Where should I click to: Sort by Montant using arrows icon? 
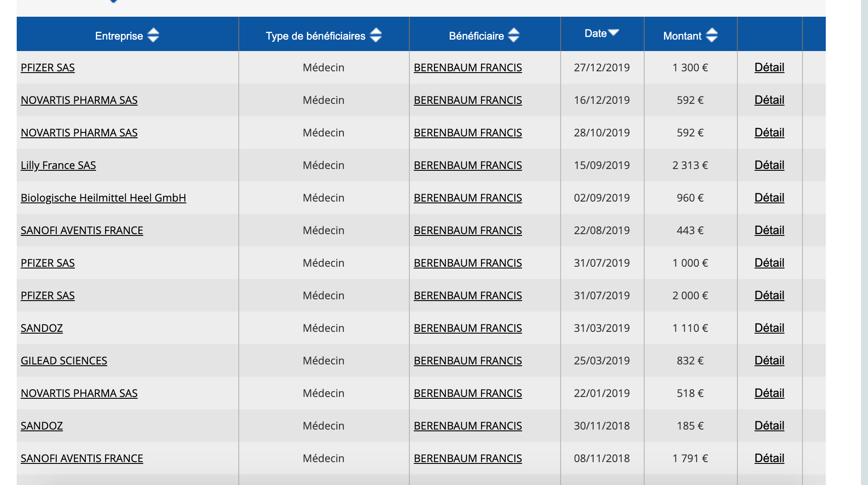pyautogui.click(x=712, y=35)
